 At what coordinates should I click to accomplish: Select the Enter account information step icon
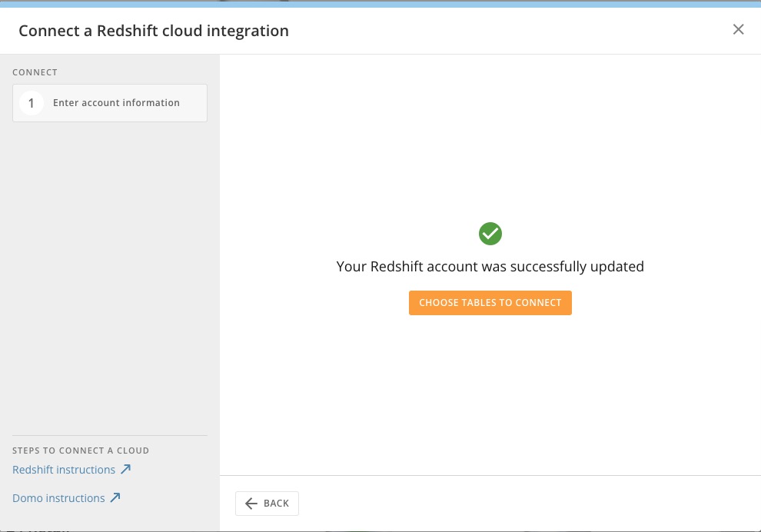(x=31, y=102)
